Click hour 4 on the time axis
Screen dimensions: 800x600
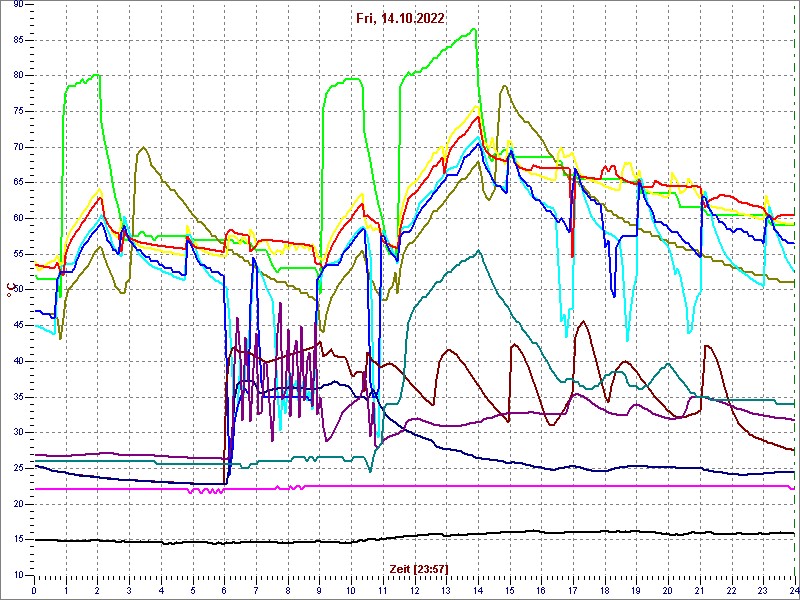tap(161, 590)
